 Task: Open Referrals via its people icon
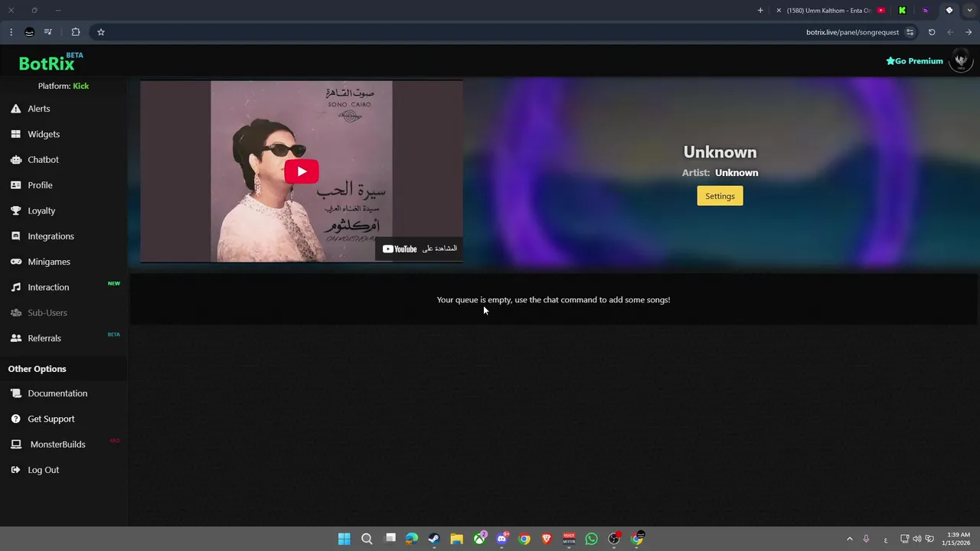15,338
